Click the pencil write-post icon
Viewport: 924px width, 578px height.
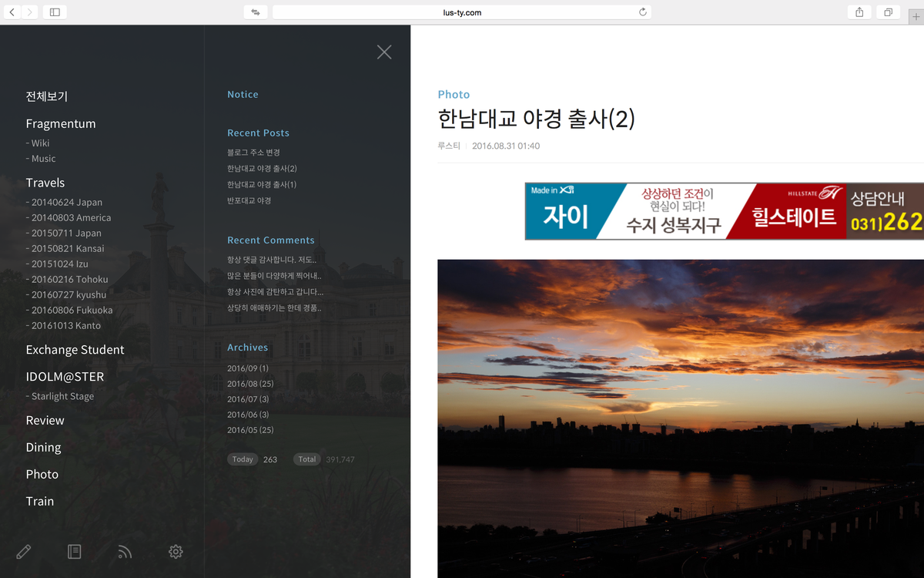click(x=24, y=552)
